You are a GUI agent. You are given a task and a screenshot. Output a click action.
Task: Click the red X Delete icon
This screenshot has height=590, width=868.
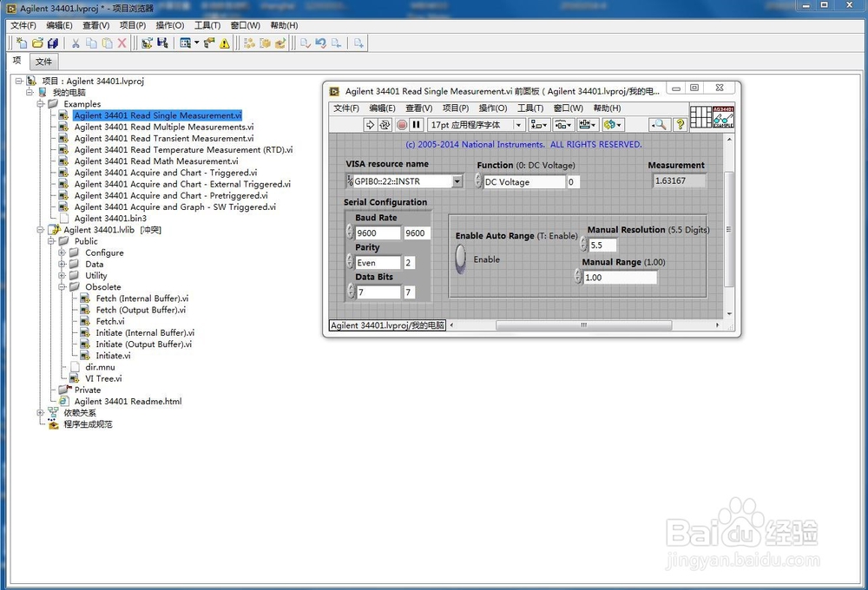coord(122,43)
